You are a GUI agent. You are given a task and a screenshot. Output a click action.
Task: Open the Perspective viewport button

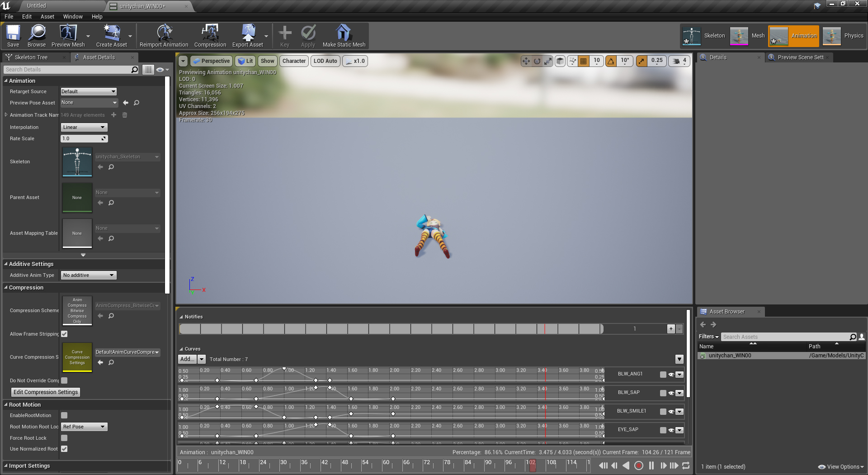coord(211,61)
